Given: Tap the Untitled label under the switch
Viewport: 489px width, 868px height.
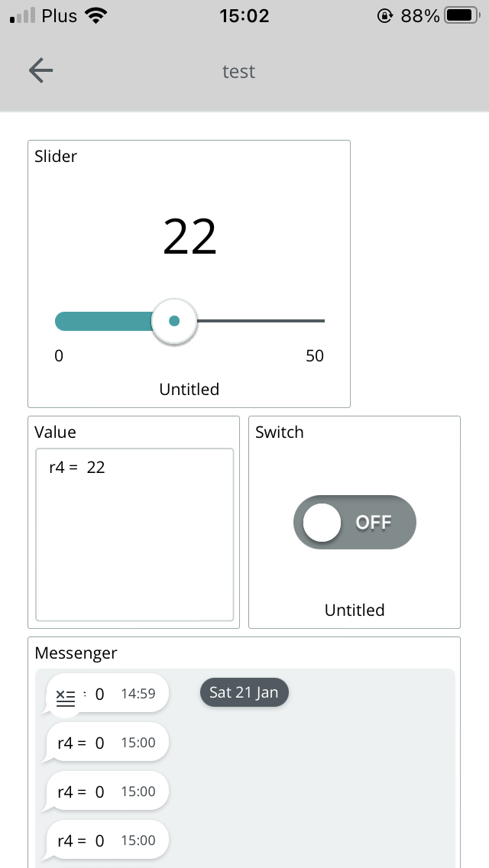Looking at the screenshot, I should pyautogui.click(x=355, y=610).
